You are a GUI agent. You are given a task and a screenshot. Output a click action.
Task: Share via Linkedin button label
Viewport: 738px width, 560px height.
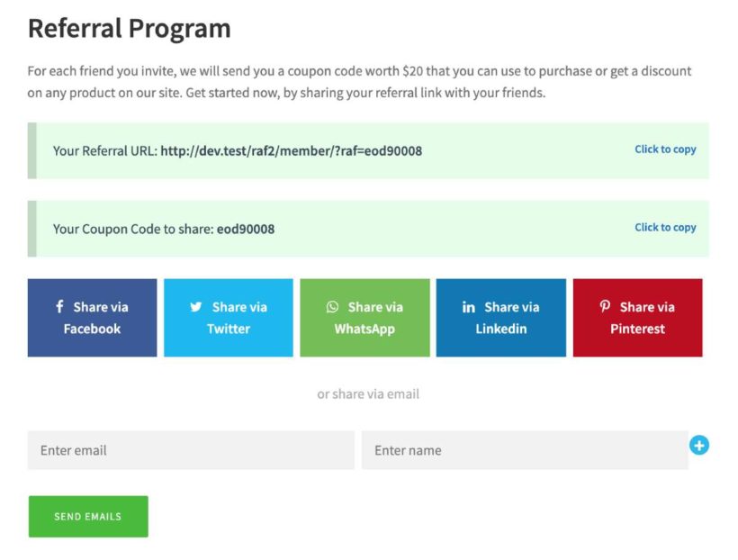click(x=501, y=318)
